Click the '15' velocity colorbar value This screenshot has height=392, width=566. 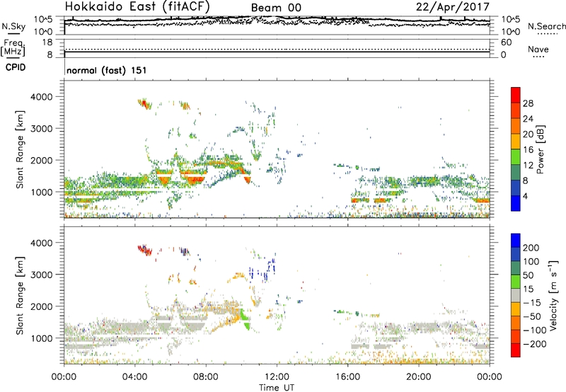click(x=528, y=289)
